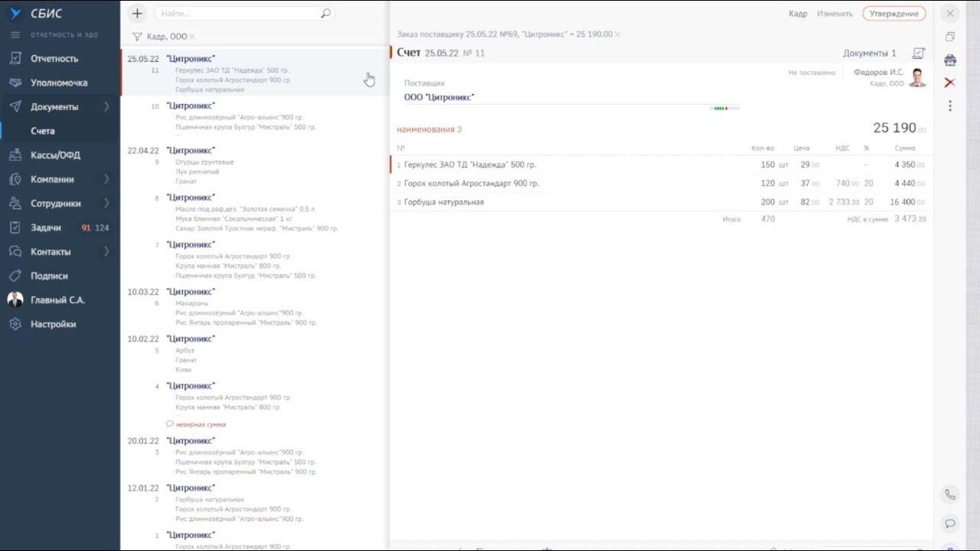Select invoice 8 with Масло под.раф.дез.

click(254, 213)
